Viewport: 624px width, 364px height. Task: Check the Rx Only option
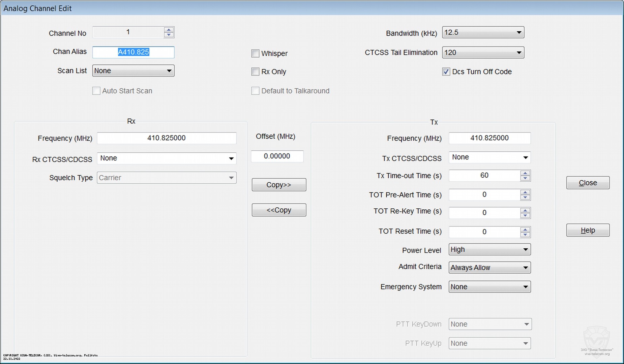point(255,72)
